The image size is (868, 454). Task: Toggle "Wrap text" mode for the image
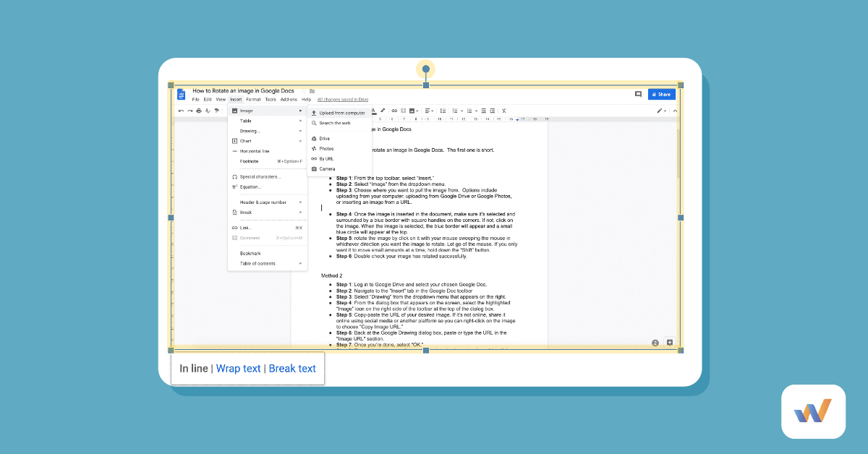click(238, 369)
